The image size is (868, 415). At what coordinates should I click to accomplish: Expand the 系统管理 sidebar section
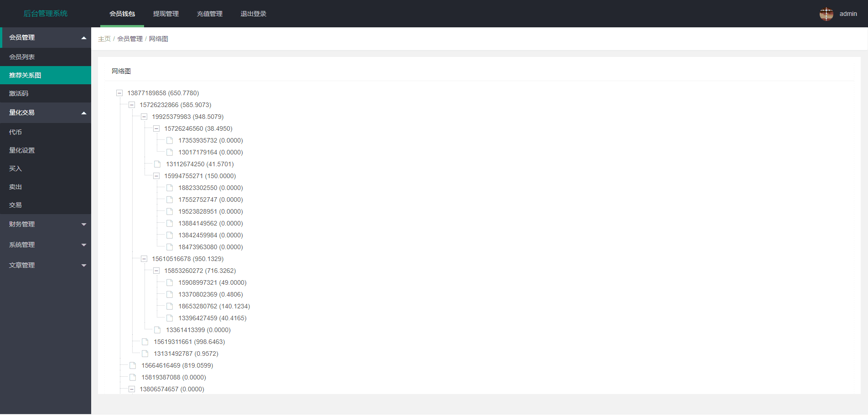click(46, 245)
